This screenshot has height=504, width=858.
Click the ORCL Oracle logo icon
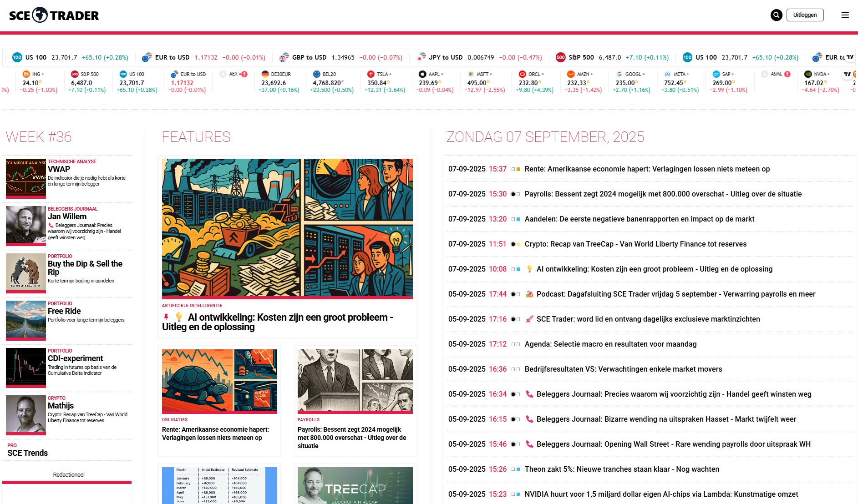coord(523,74)
